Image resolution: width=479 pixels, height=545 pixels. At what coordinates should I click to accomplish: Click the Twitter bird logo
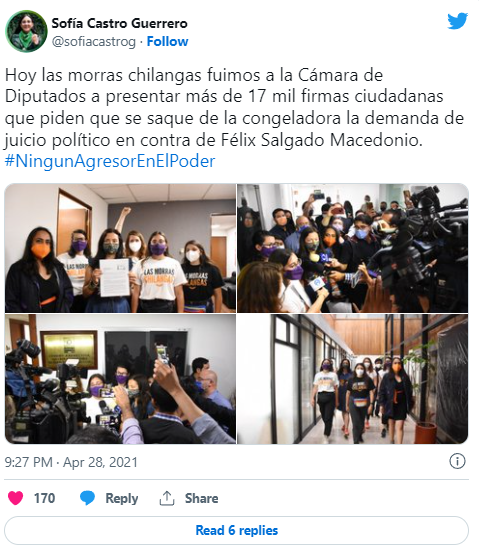pos(457,21)
